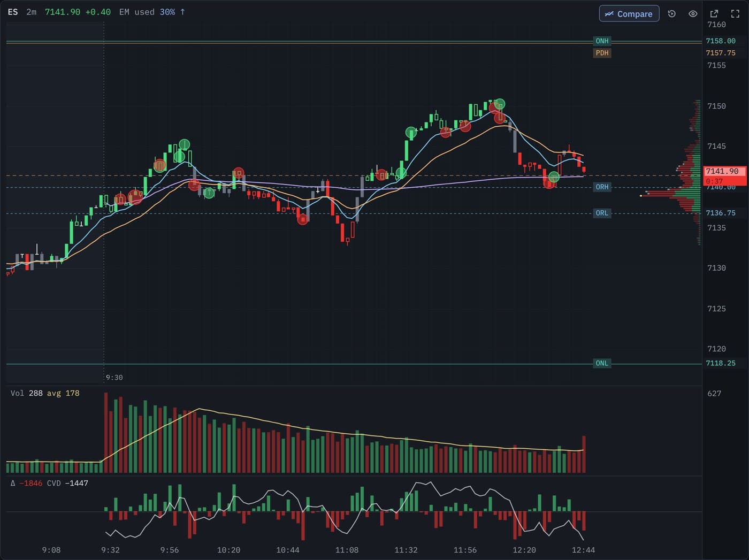Click the delta -1846 value
749x560 pixels.
[30, 483]
